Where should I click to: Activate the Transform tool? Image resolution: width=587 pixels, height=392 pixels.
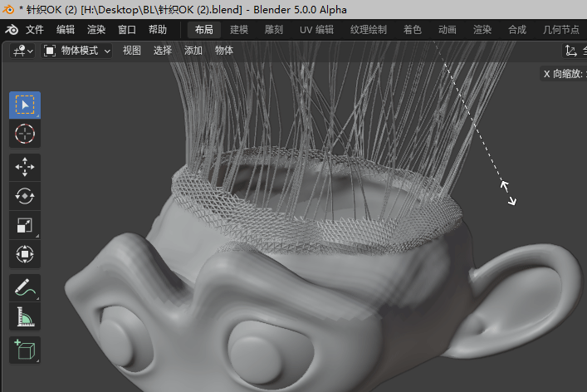25,253
